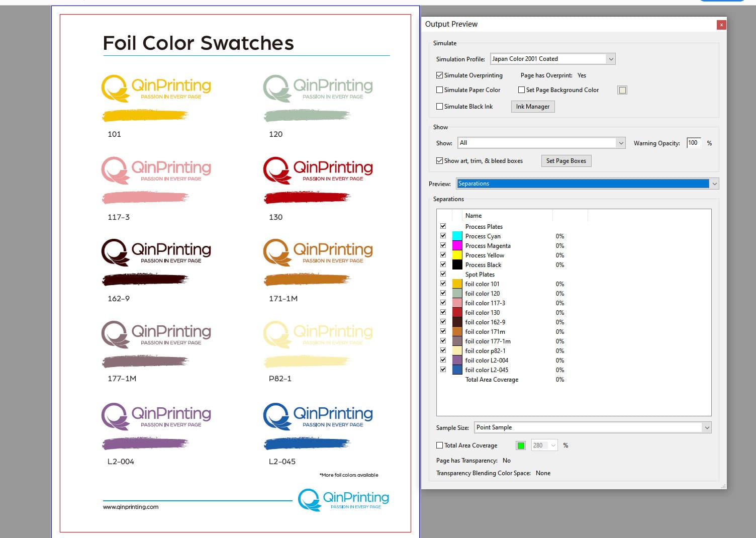Enable Simulate Black Ink checkbox
Image resolution: width=756 pixels, height=538 pixels.
(440, 107)
